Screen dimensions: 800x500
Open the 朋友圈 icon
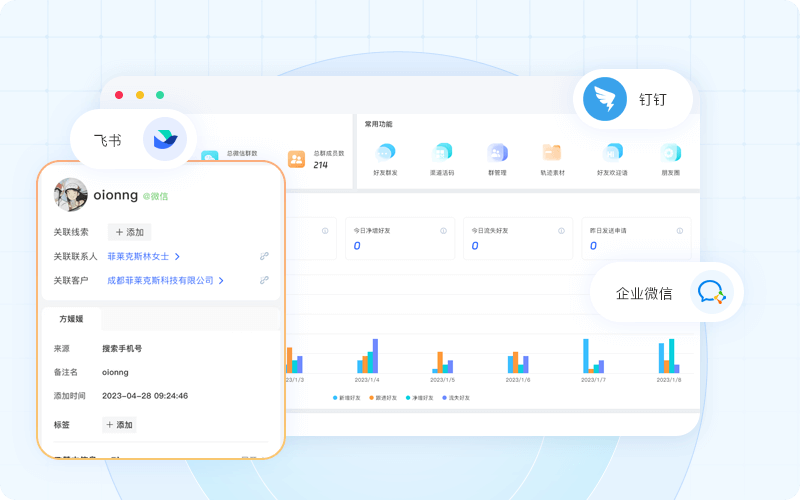pyautogui.click(x=670, y=153)
